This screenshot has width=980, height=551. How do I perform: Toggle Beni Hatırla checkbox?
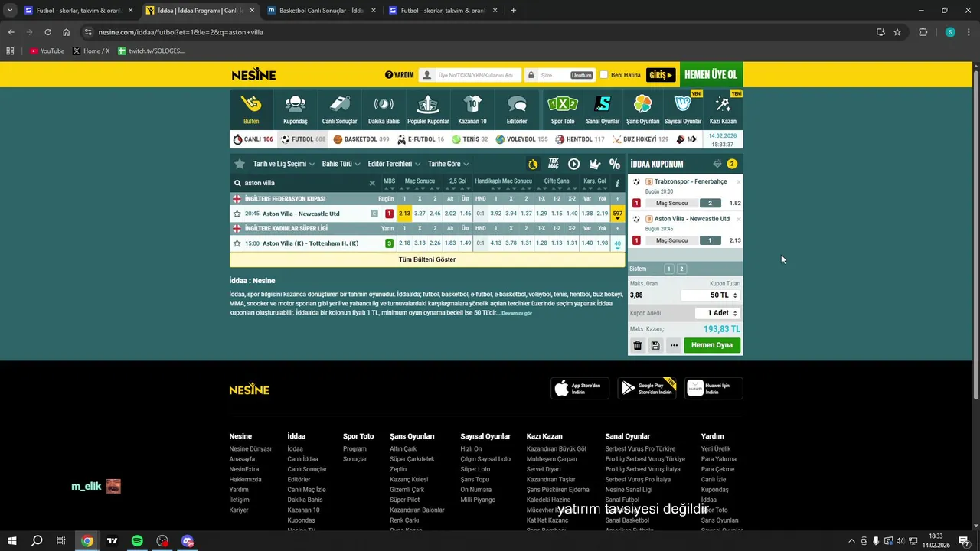point(603,75)
